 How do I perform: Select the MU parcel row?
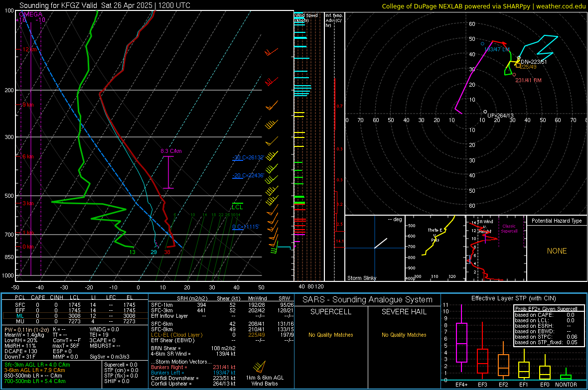point(75,321)
